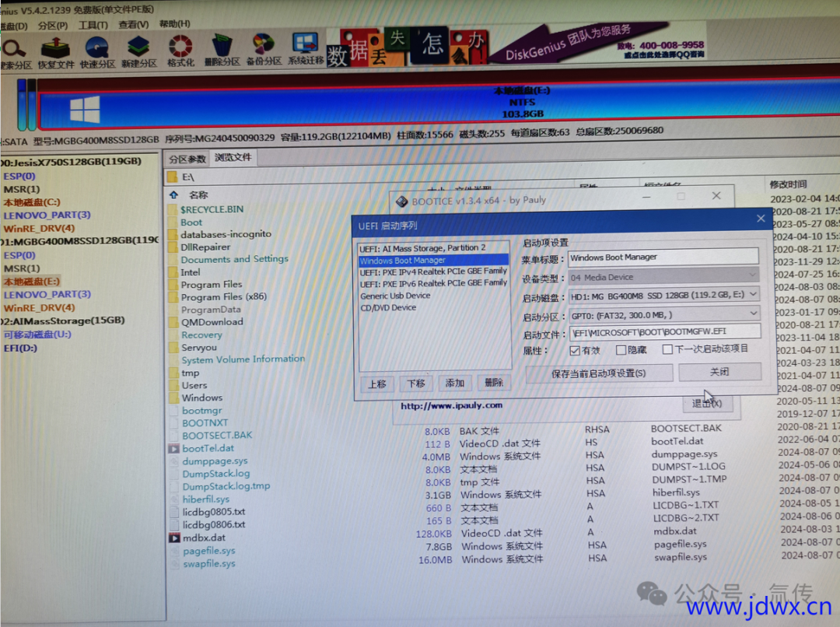Click the up-arrow parent folder icon
This screenshot has width=840, height=627.
coord(173,194)
